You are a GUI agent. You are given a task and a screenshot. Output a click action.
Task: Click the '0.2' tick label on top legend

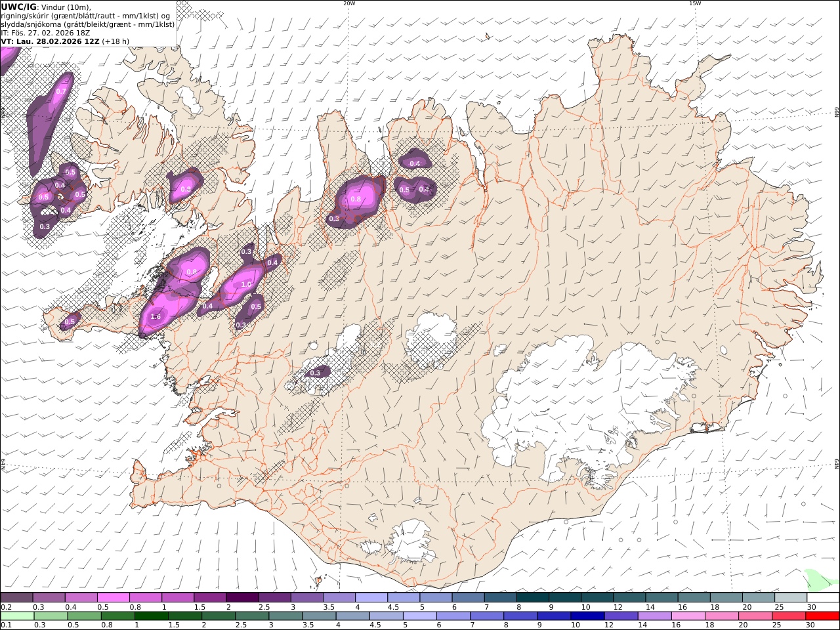click(x=6, y=607)
